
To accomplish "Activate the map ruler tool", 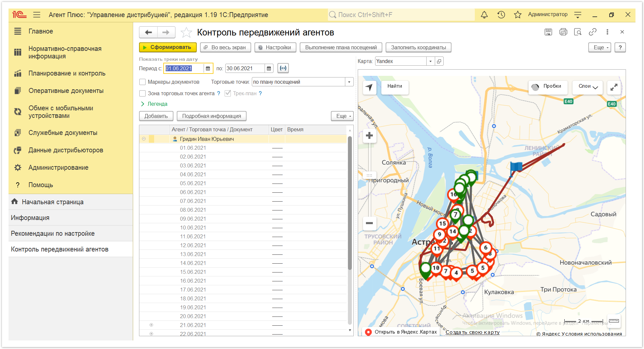I will [614, 321].
